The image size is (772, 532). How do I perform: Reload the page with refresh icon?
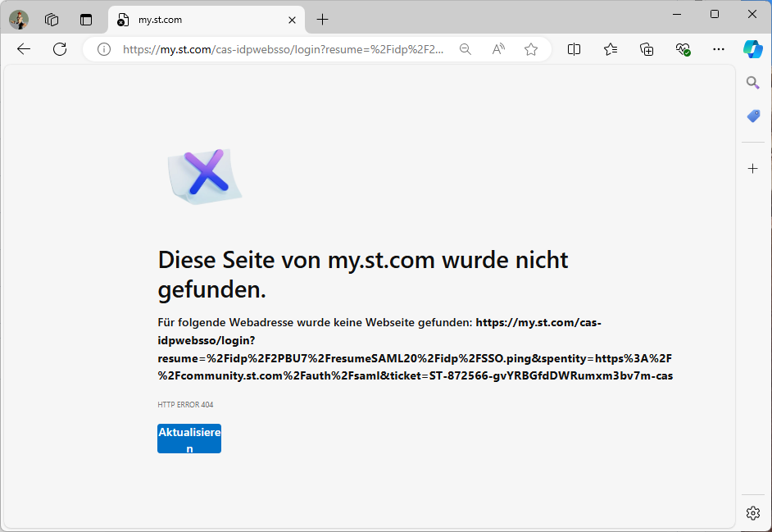[60, 48]
